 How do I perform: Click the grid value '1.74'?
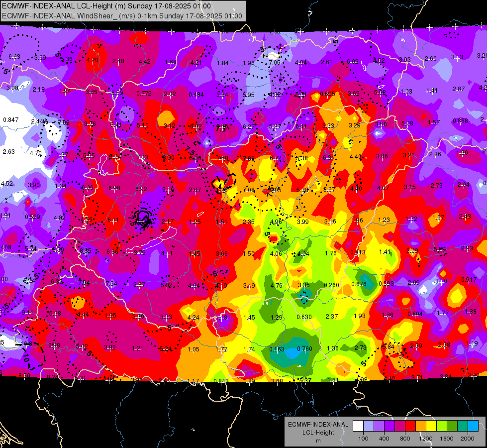(x=249, y=349)
